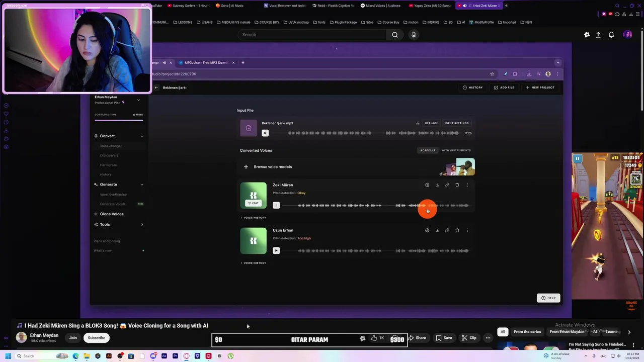Open Harmonies in the sidebar
This screenshot has width=644, height=362.
coord(108,165)
